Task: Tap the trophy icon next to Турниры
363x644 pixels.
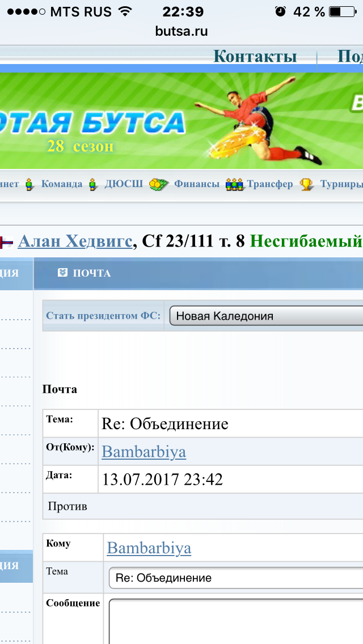Action: point(306,184)
